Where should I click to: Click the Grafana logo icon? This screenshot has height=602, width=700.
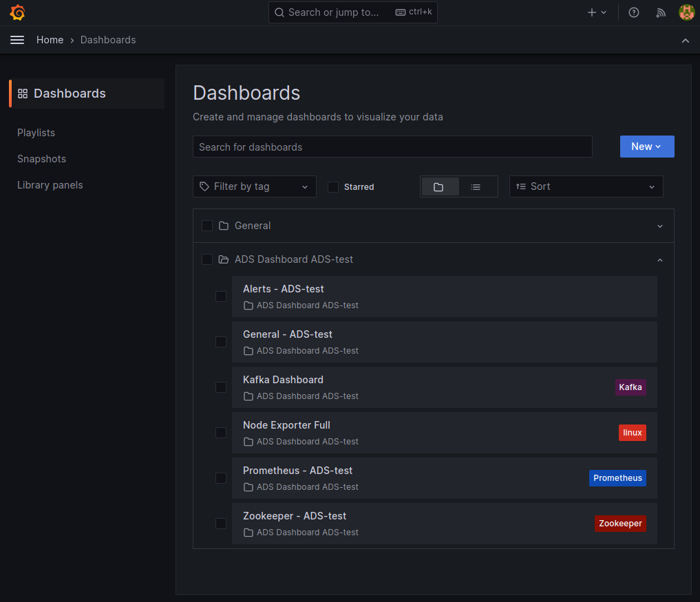pyautogui.click(x=17, y=12)
